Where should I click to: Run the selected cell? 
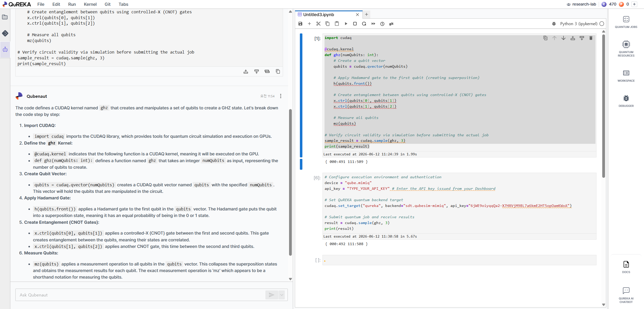[346, 24]
